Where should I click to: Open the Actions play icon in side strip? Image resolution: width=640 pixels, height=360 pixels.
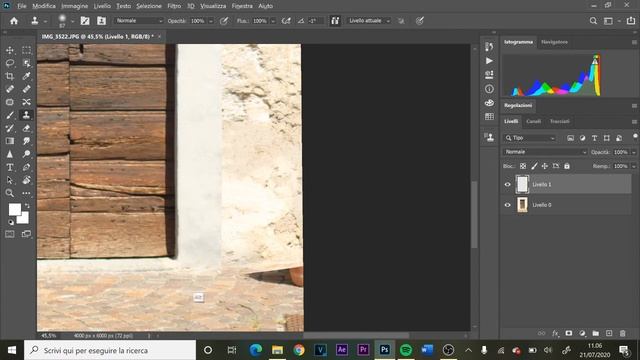pos(489,61)
